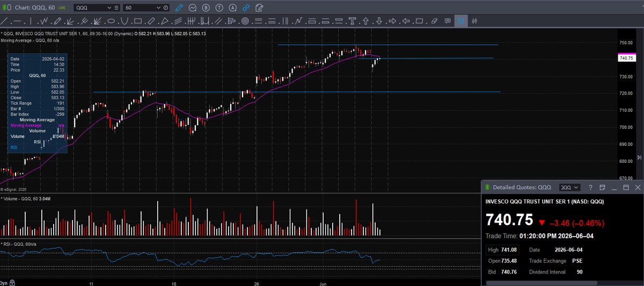Select the horizontal line drawing tool
The image size is (644, 286).
click(18, 21)
